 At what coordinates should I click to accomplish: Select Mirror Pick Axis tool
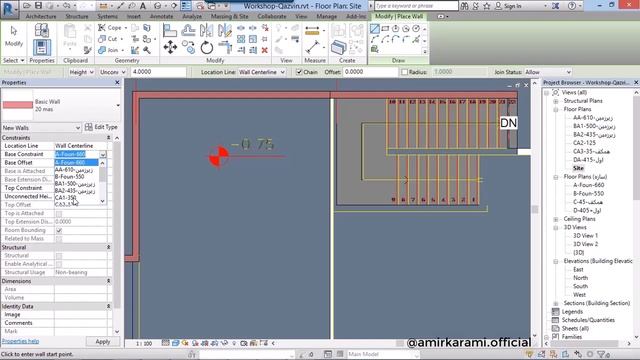pos(206,30)
